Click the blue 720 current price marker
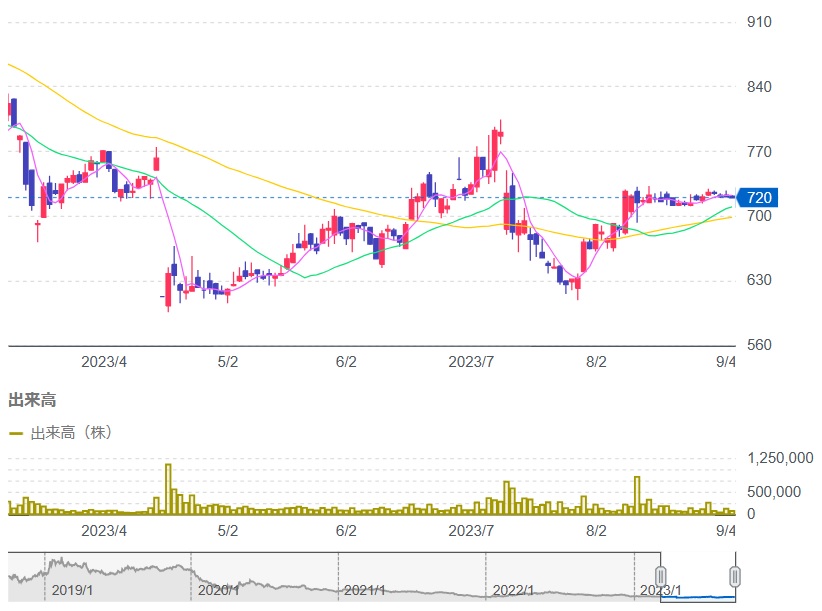The width and height of the screenshot is (822, 611). point(757,198)
